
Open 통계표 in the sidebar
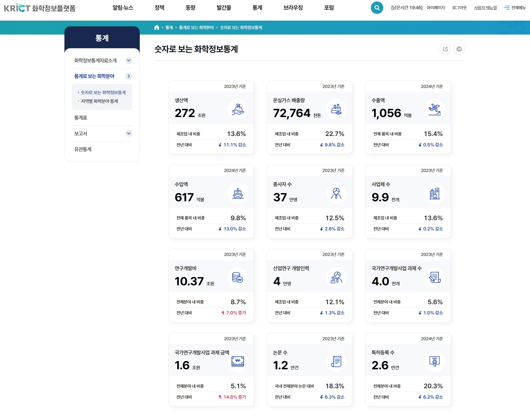point(81,118)
